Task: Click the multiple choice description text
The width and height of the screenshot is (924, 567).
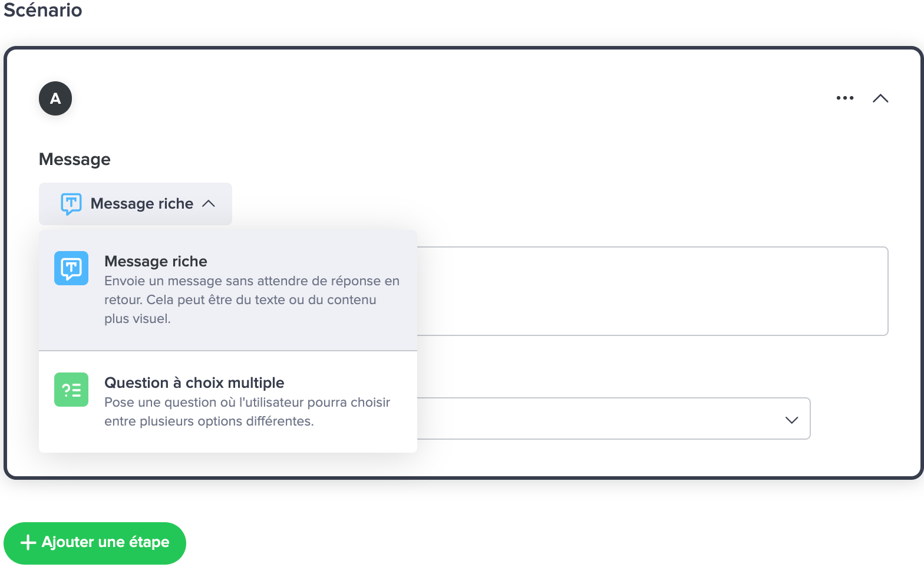Action: point(247,412)
